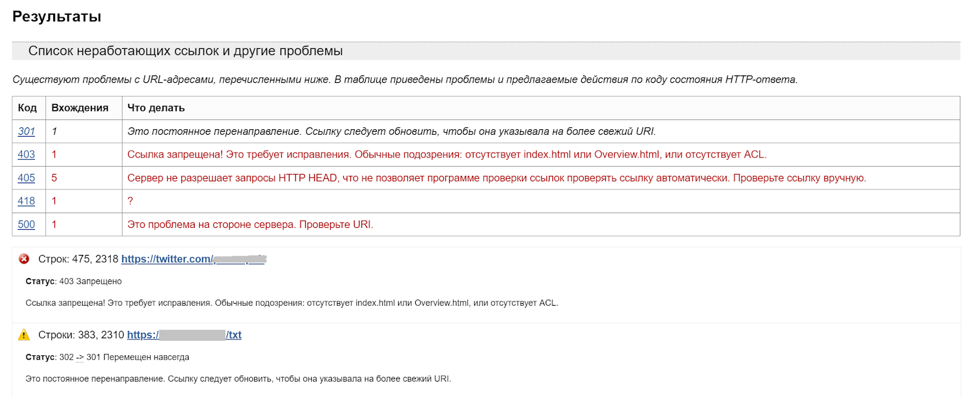Follow the 405 code link
The width and height of the screenshot is (980, 397).
pos(26,178)
